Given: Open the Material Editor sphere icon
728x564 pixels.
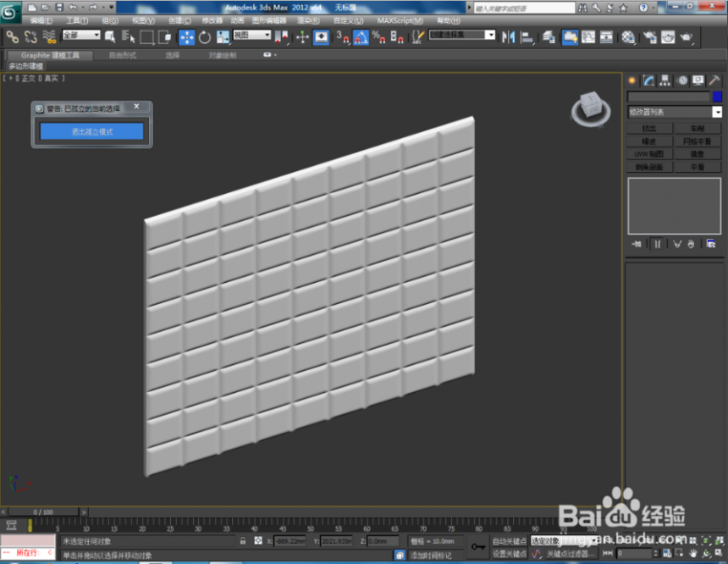Looking at the screenshot, I should tap(628, 36).
